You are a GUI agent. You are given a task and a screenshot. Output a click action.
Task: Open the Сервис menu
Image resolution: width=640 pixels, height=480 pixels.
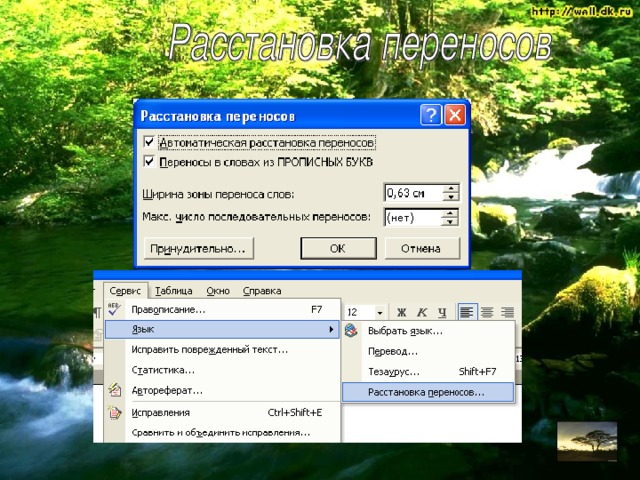[125, 291]
